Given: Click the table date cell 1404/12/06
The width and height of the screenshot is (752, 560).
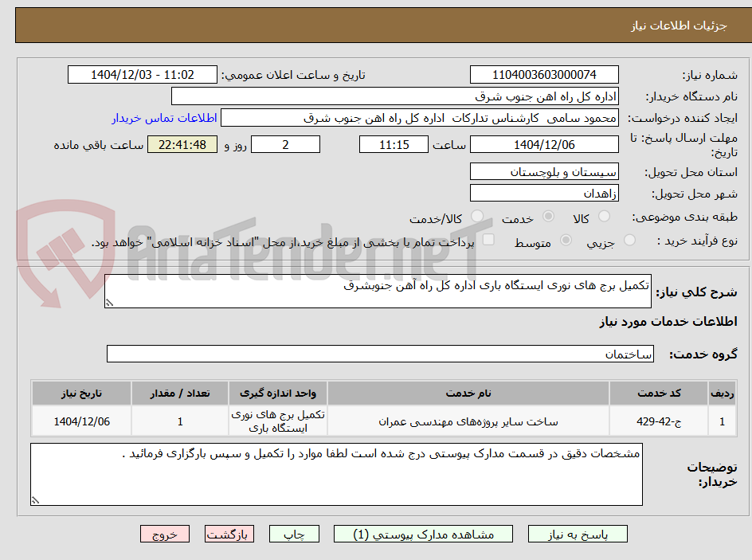Looking at the screenshot, I should [x=81, y=421].
